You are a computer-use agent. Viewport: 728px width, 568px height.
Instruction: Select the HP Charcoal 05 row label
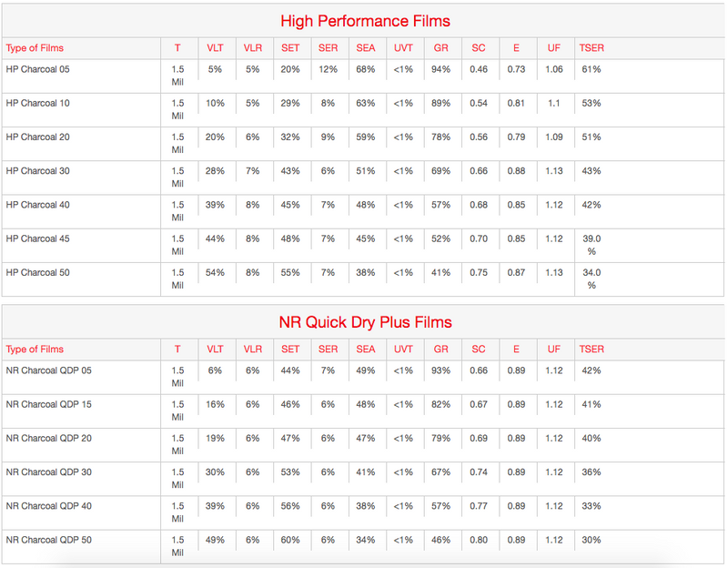[37, 69]
